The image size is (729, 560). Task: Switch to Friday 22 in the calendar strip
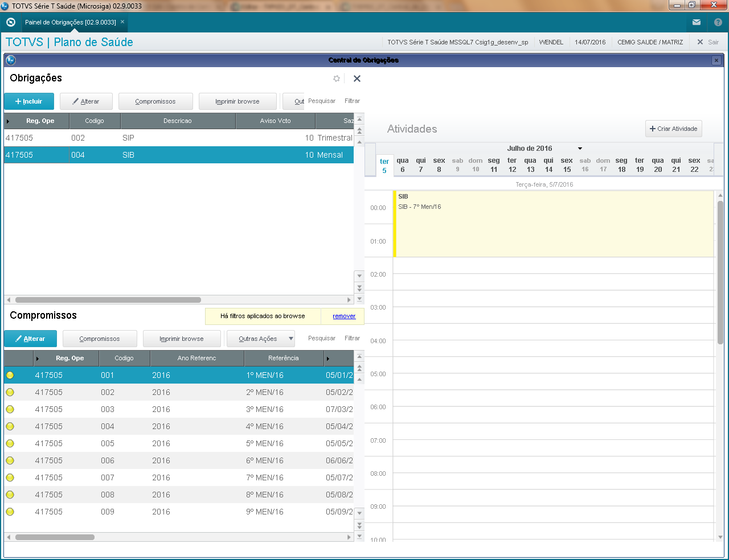[694, 165]
